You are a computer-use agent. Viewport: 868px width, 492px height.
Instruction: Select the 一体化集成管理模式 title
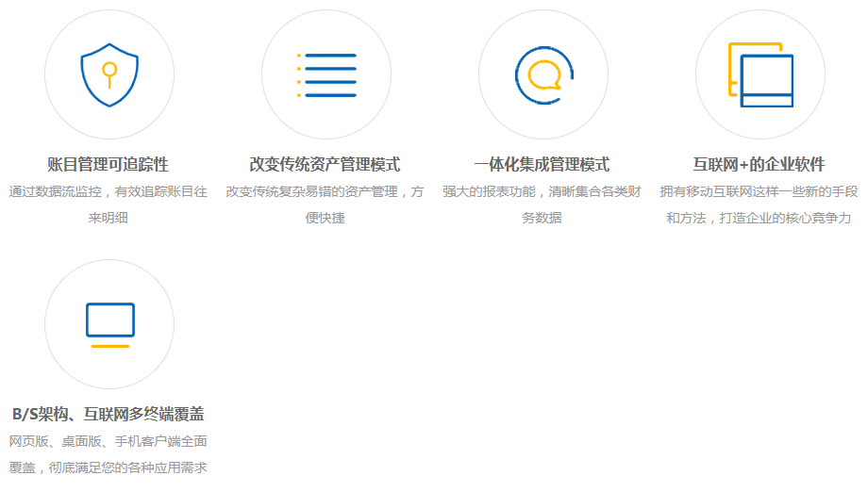tap(542, 165)
